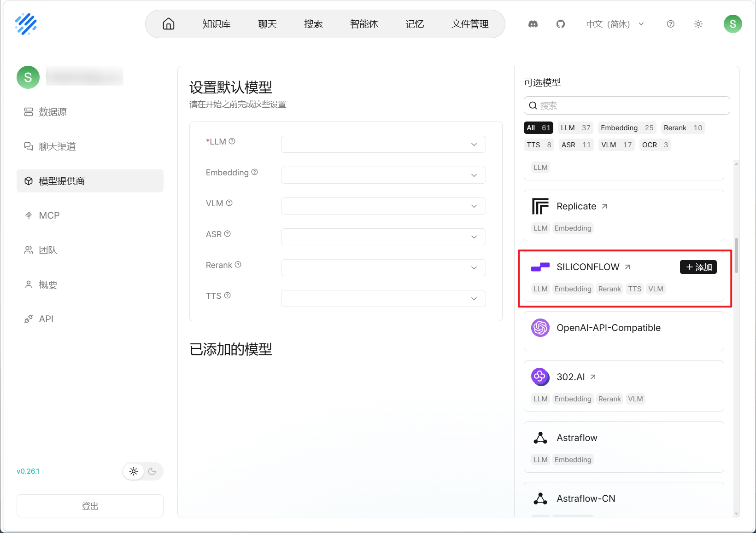Click the 302.AI logo
The image size is (756, 533).
[540, 377]
